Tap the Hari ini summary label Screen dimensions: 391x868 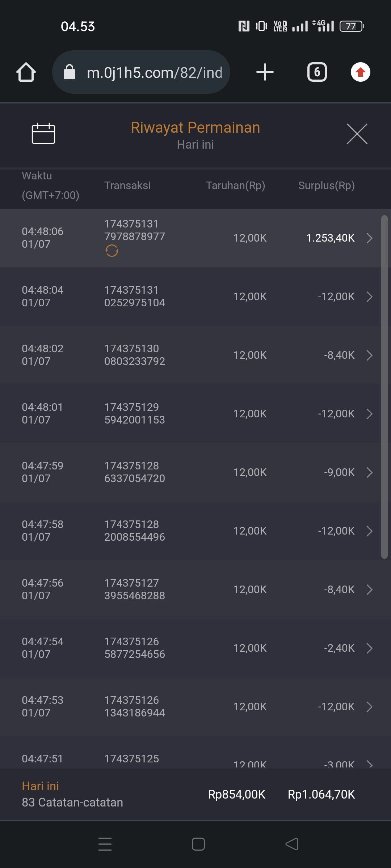click(41, 786)
